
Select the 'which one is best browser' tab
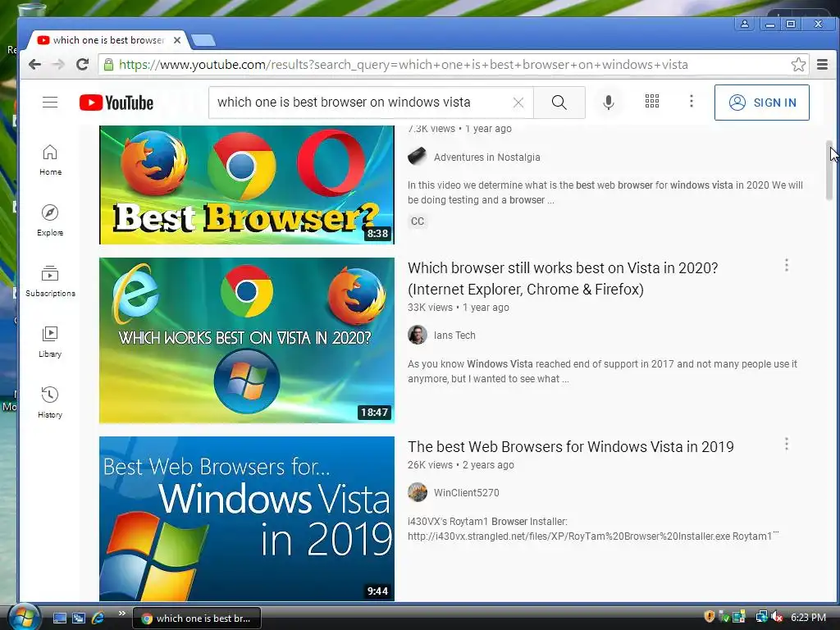(x=107, y=40)
